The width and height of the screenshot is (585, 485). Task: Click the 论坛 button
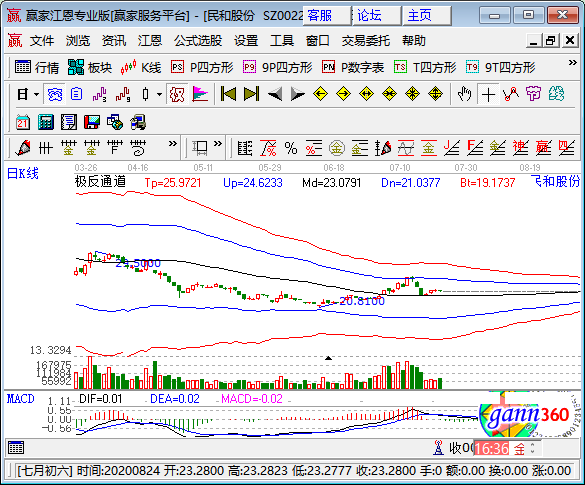pyautogui.click(x=377, y=16)
